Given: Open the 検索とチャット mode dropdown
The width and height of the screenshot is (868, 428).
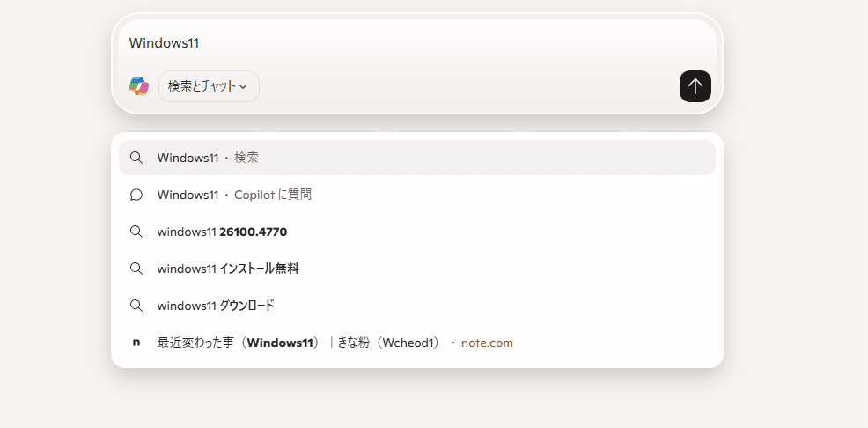Looking at the screenshot, I should click(209, 86).
